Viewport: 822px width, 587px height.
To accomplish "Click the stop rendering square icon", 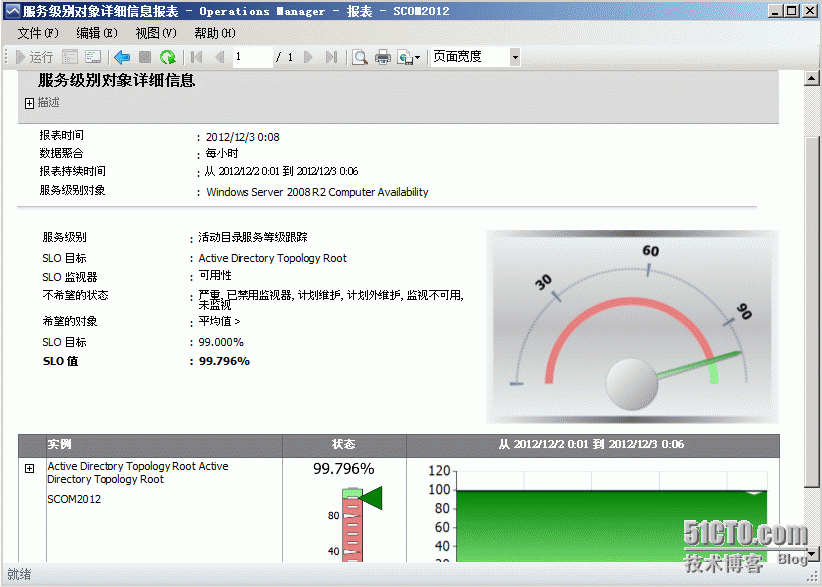I will [145, 57].
